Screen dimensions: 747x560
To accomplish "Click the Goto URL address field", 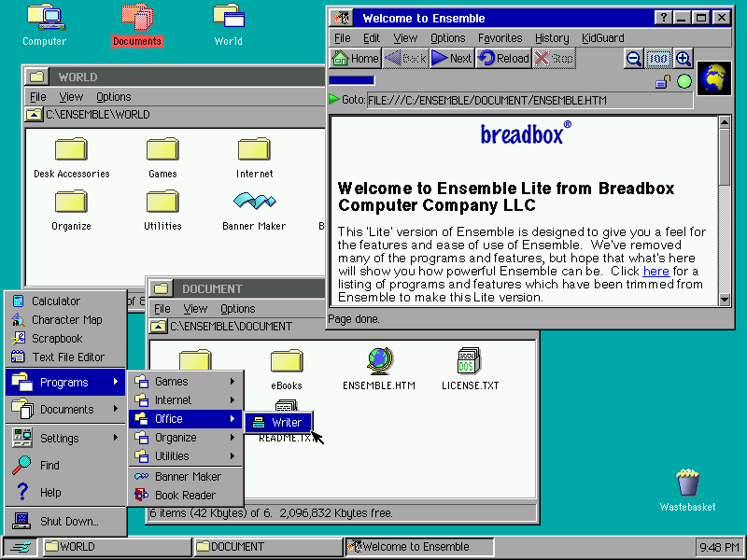I will [x=529, y=101].
